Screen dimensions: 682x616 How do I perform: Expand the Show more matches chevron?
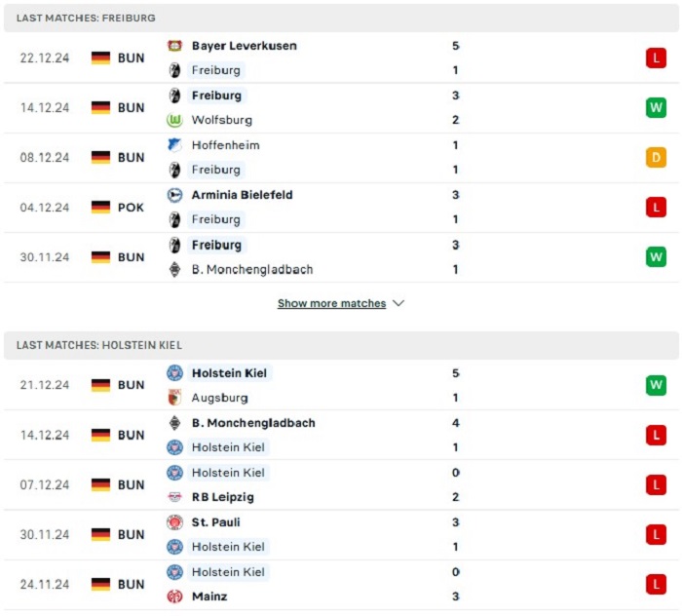pyautogui.click(x=398, y=303)
